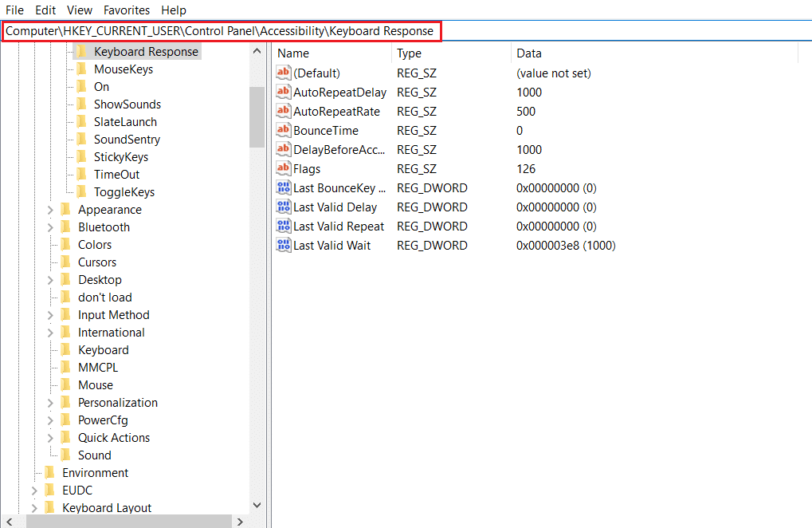Open the Help menu

click(x=174, y=10)
